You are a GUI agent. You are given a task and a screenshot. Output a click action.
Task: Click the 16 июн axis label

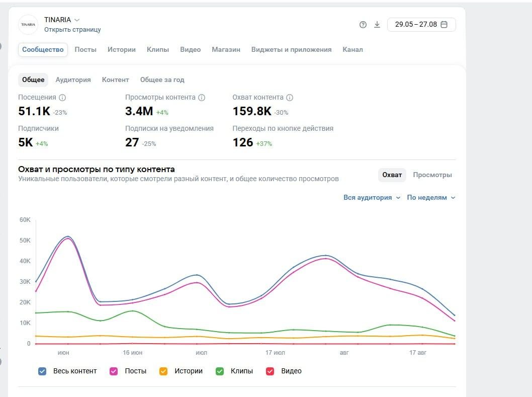(133, 353)
